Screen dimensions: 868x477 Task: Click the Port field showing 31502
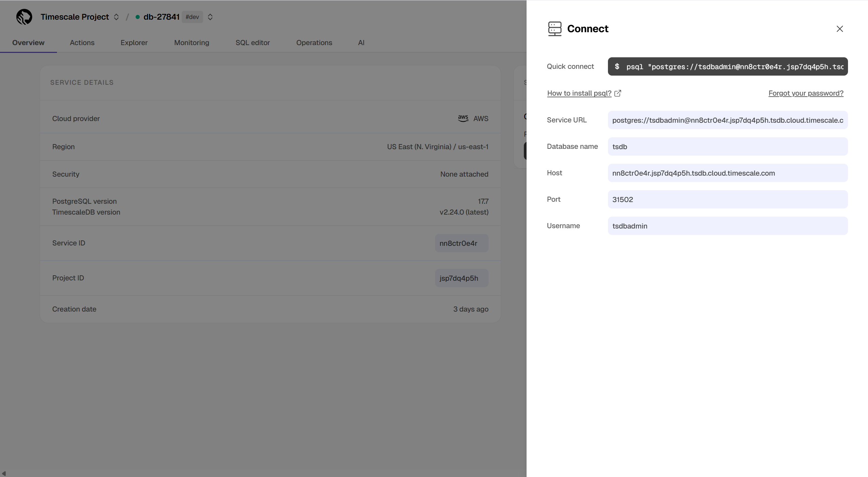[728, 199]
